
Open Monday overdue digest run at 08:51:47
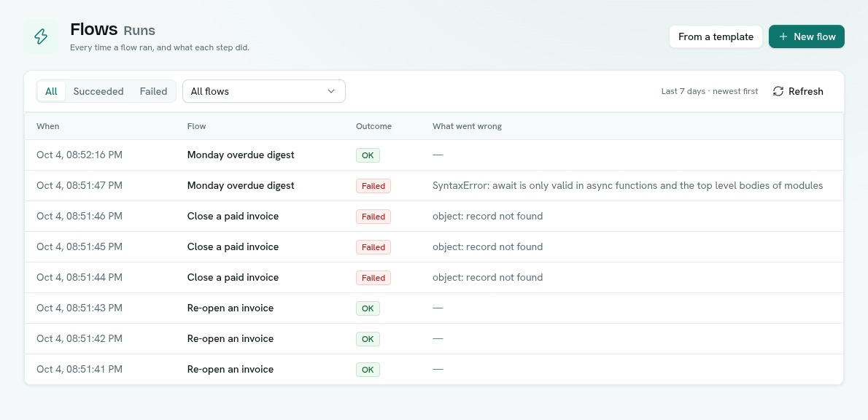coord(241,185)
